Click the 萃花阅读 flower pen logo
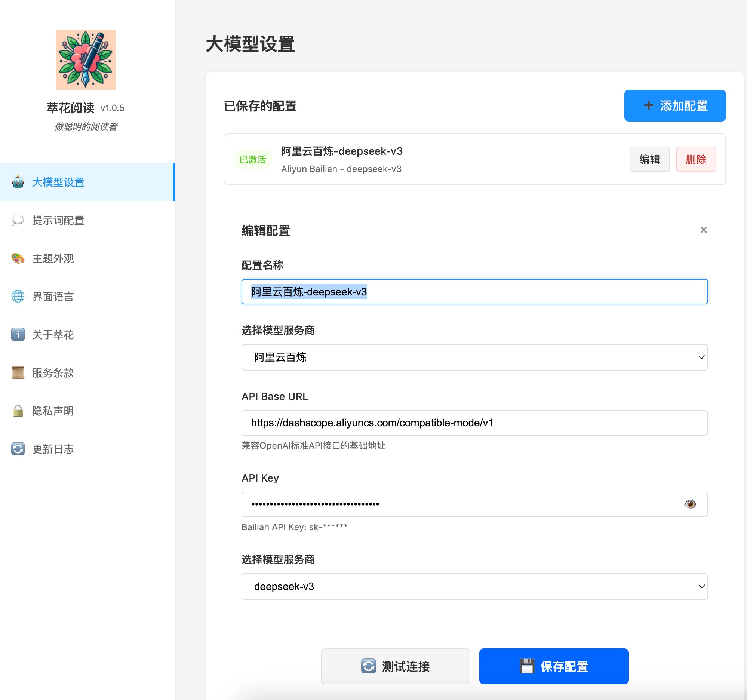 click(x=85, y=60)
